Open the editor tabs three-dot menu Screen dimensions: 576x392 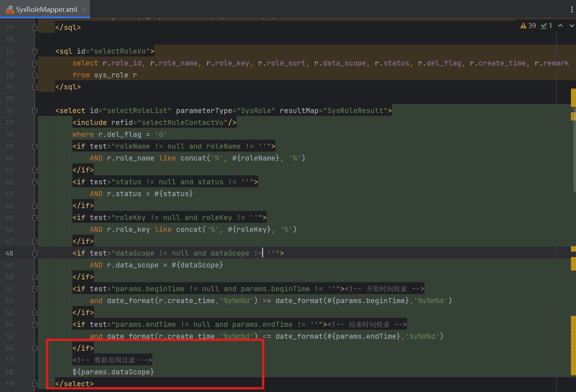pos(572,9)
